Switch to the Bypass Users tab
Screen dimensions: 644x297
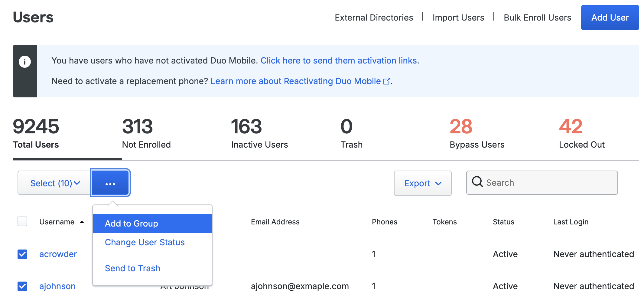pyautogui.click(x=476, y=145)
